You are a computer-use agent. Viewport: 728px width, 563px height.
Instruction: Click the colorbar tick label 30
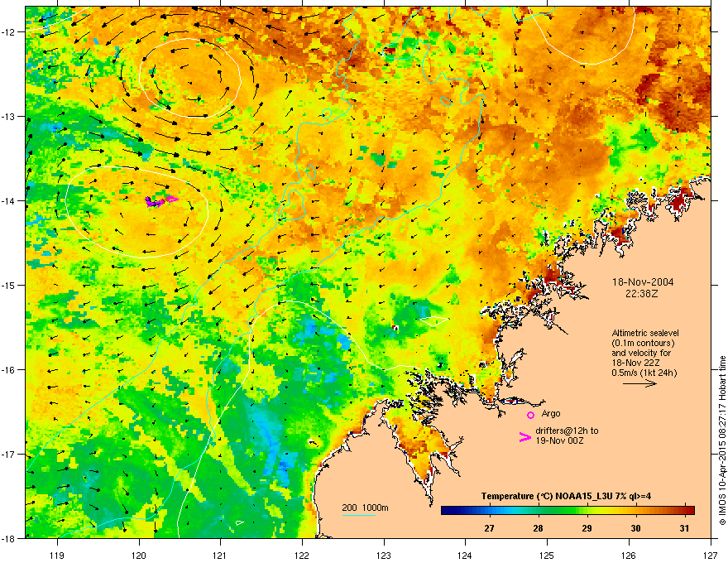635,528
